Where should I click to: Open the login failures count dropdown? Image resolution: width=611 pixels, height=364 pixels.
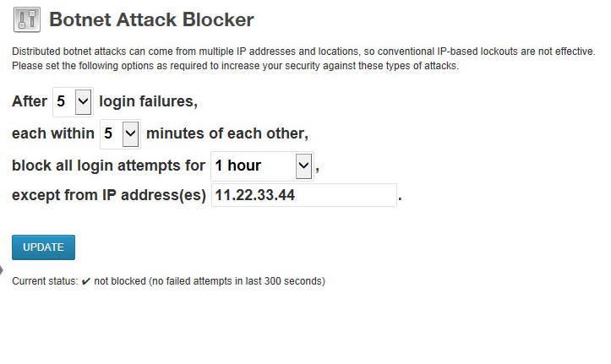point(73,101)
